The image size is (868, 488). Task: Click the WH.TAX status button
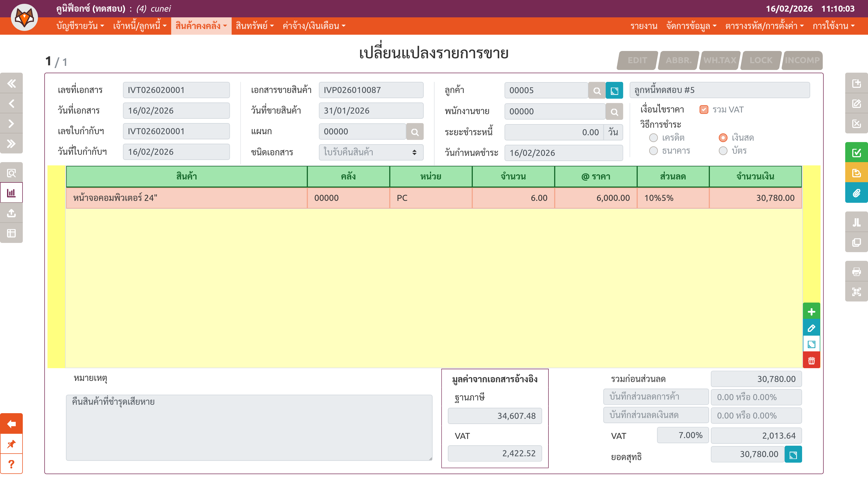click(x=719, y=60)
